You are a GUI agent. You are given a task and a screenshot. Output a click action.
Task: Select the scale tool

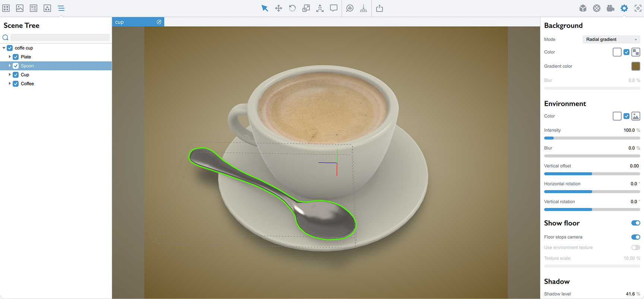306,8
